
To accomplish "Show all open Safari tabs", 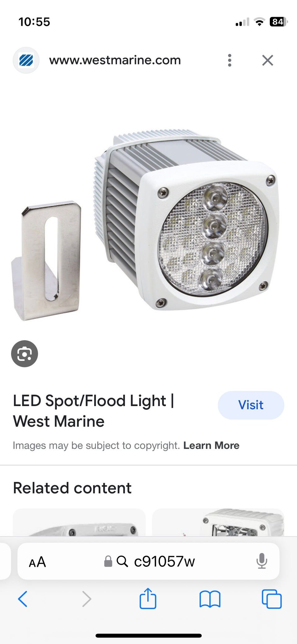I will 272,599.
